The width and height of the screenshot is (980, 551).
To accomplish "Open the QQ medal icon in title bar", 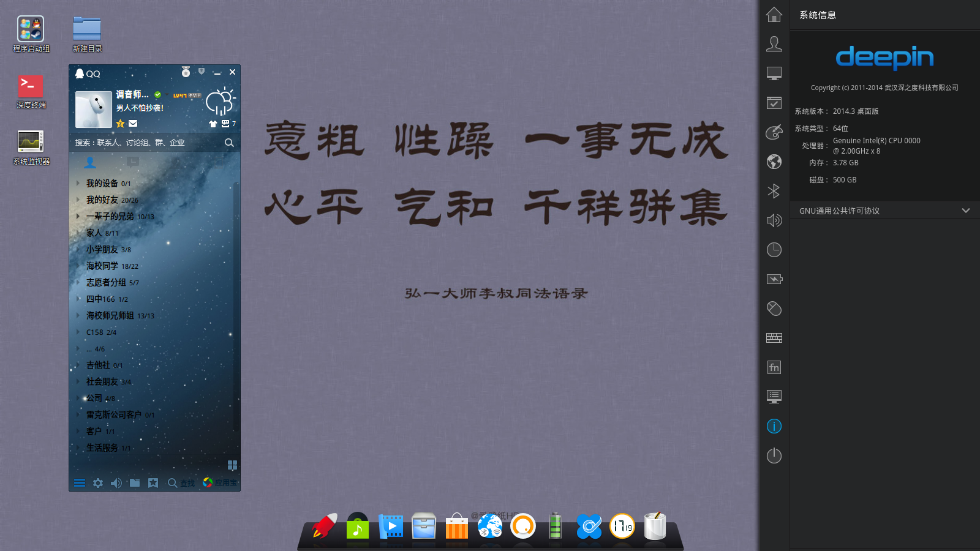I will tap(186, 72).
